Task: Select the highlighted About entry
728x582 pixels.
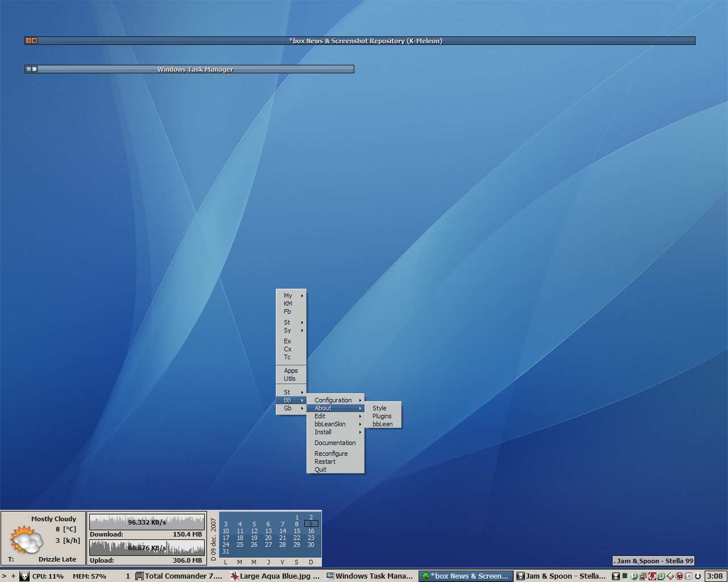Action: click(336, 408)
